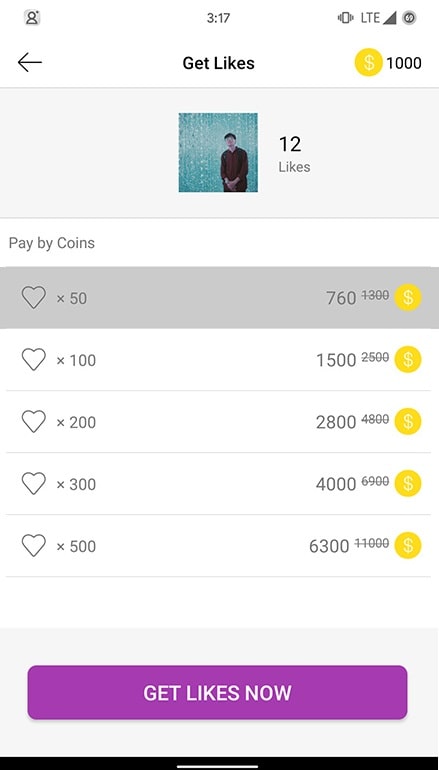Tap the heart icon beside × 300
This screenshot has width=439, height=770.
click(x=34, y=484)
